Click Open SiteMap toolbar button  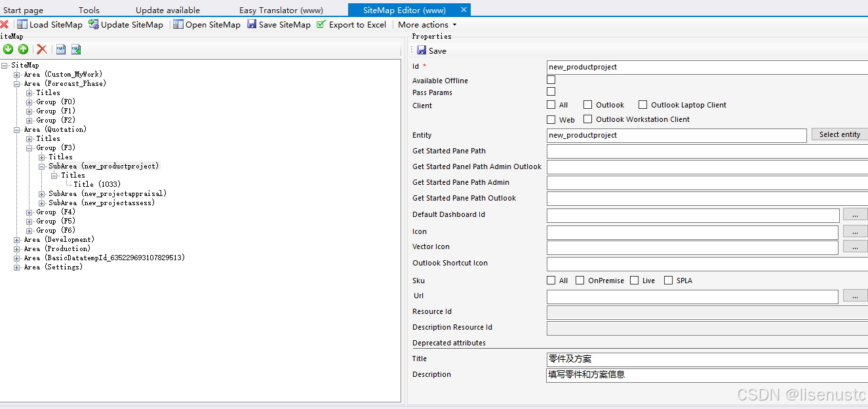207,24
